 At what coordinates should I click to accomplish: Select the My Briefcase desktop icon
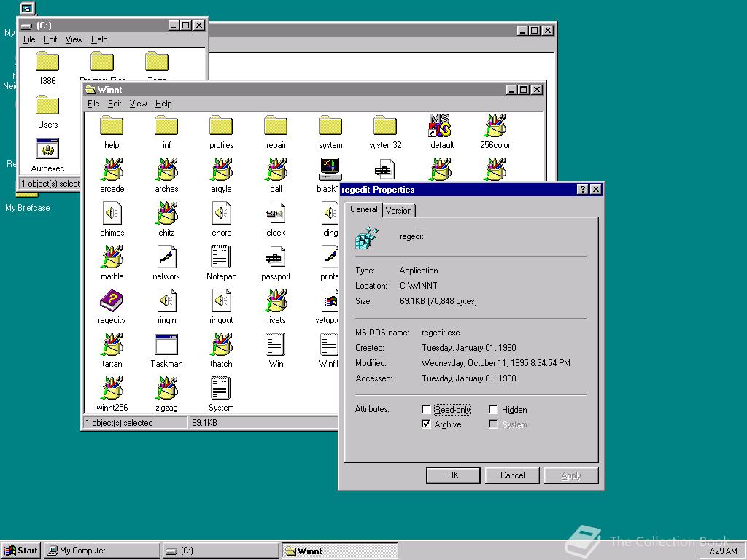pos(27,208)
